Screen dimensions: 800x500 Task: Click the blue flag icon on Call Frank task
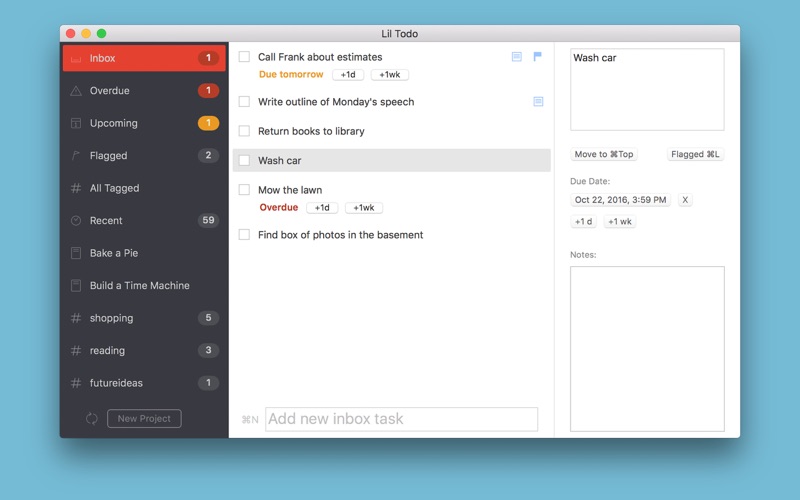(537, 57)
